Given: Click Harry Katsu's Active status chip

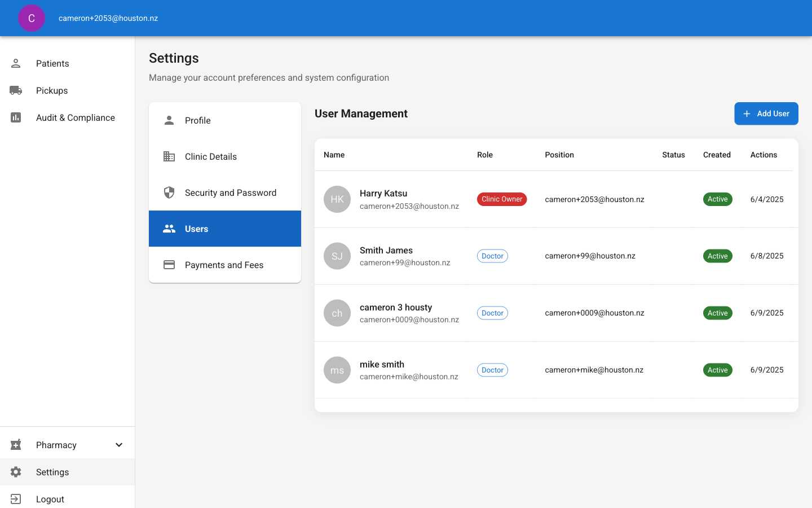Looking at the screenshot, I should pos(717,199).
